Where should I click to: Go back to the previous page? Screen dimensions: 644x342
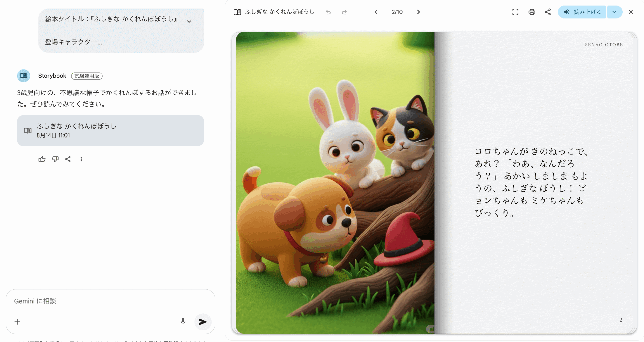click(x=376, y=12)
